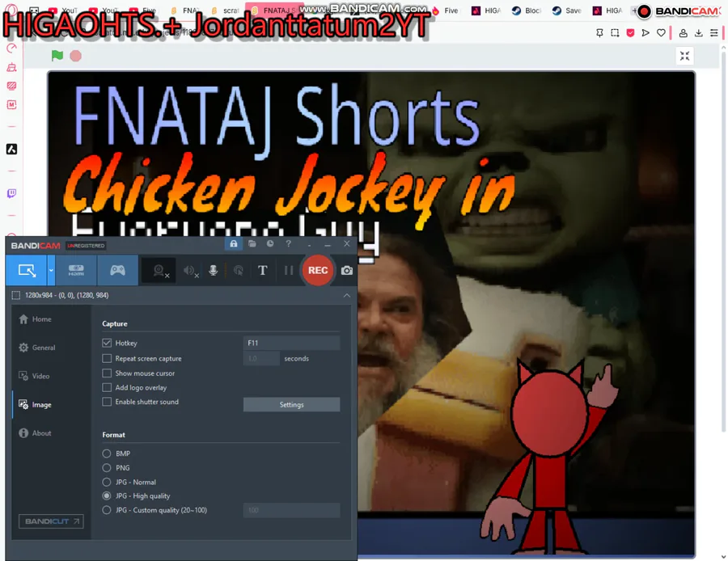Click the custom JPG quality value field

291,510
